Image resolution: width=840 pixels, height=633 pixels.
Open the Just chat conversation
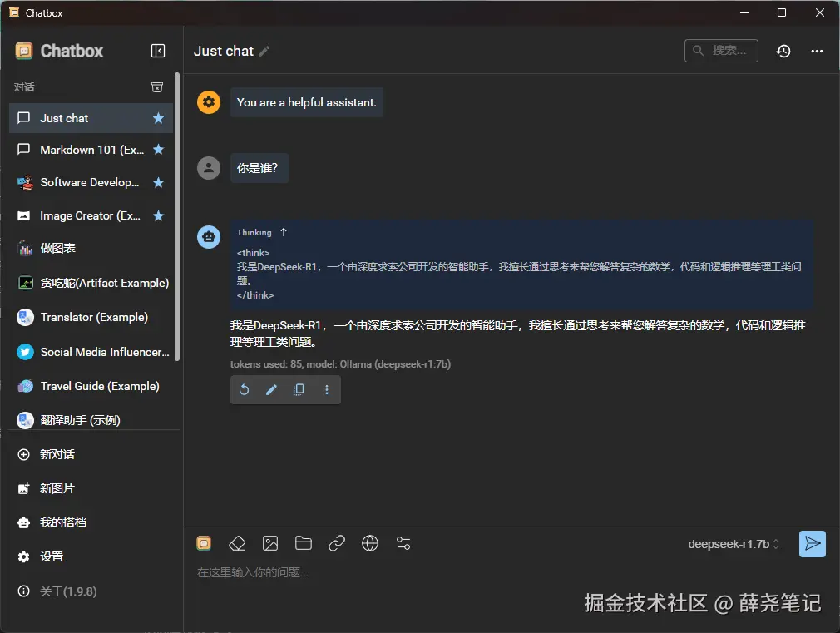(x=91, y=118)
